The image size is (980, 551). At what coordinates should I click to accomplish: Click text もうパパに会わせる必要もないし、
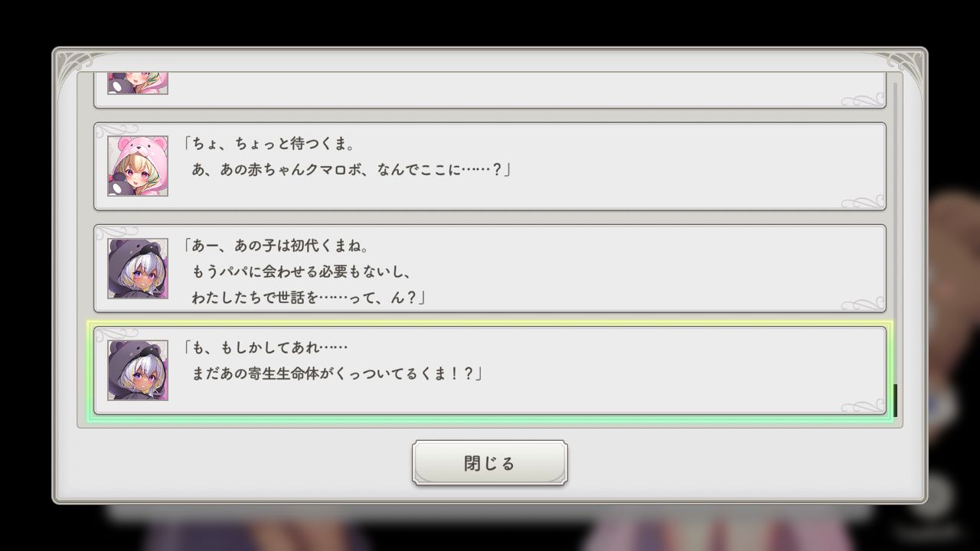[x=302, y=272]
